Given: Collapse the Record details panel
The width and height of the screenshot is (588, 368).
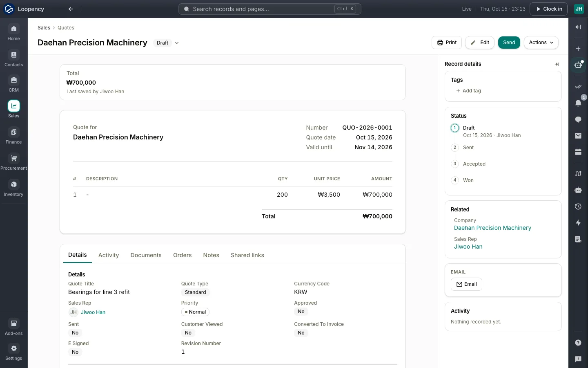Looking at the screenshot, I should pyautogui.click(x=557, y=64).
